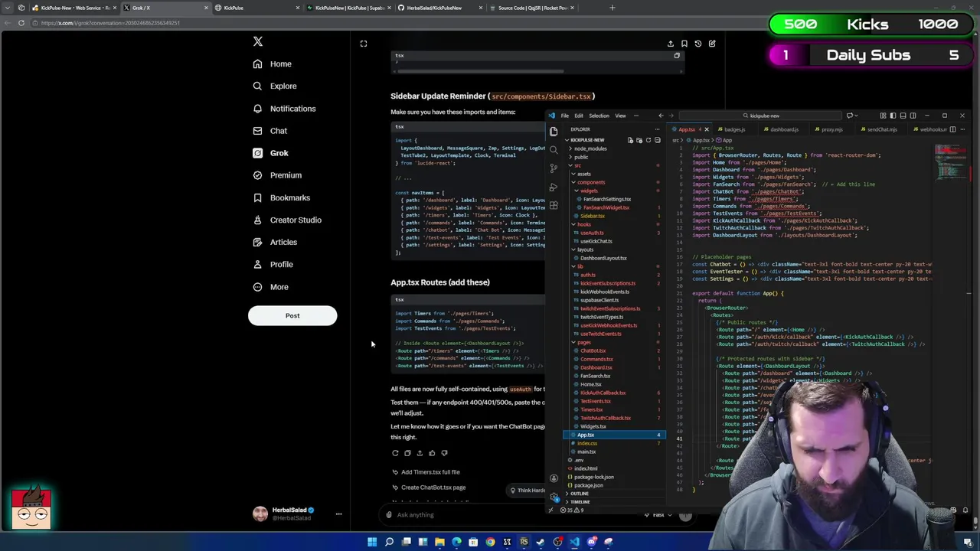The height and width of the screenshot is (551, 980).
Task: Click the horizontal scrollbar of the top code block
Action: [x=481, y=71]
